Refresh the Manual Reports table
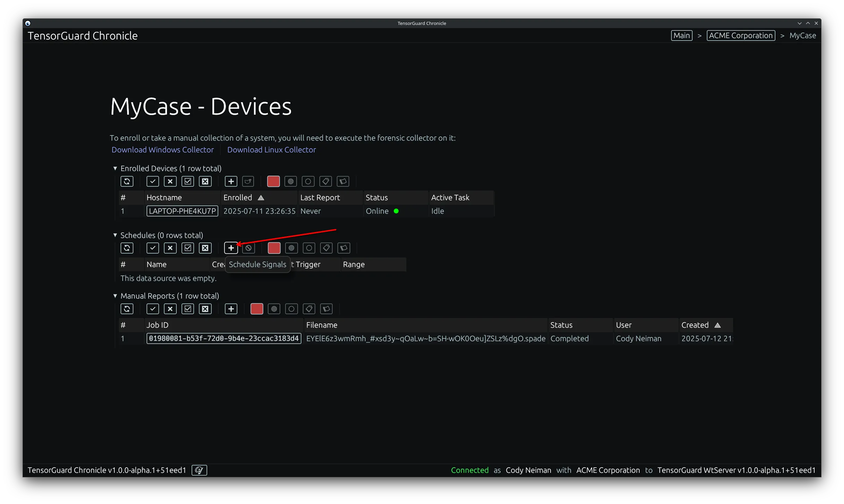Screen dimensions: 844x504 point(127,309)
